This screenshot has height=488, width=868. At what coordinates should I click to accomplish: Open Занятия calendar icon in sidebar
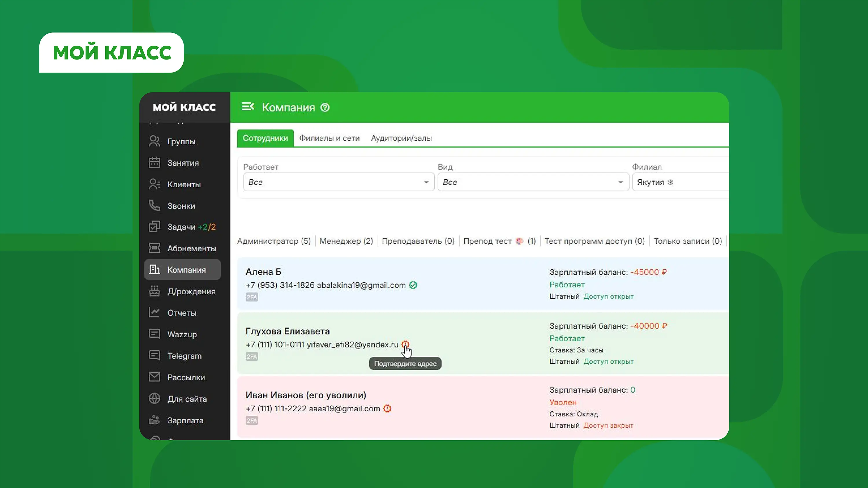(x=154, y=163)
